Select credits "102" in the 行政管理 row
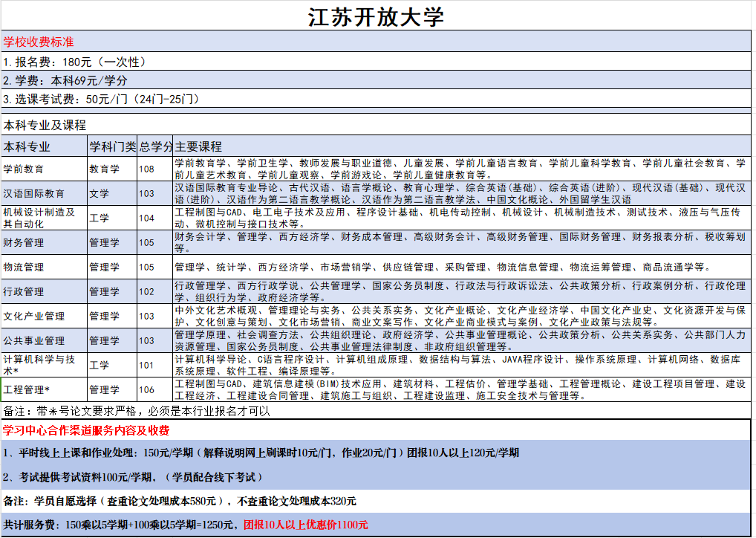The height and width of the screenshot is (538, 756). (154, 291)
